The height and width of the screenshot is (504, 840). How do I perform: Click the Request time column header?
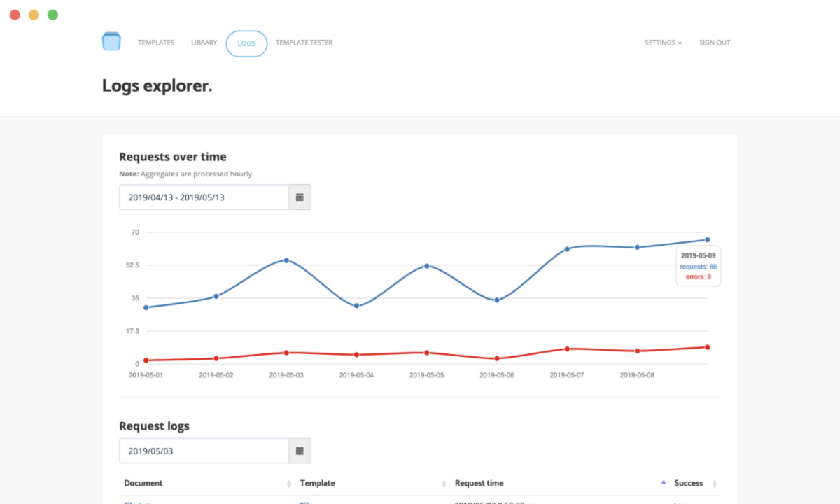(479, 483)
